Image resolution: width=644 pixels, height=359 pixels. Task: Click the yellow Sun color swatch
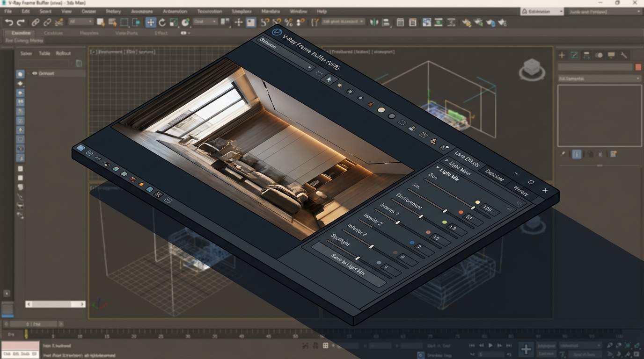477,202
